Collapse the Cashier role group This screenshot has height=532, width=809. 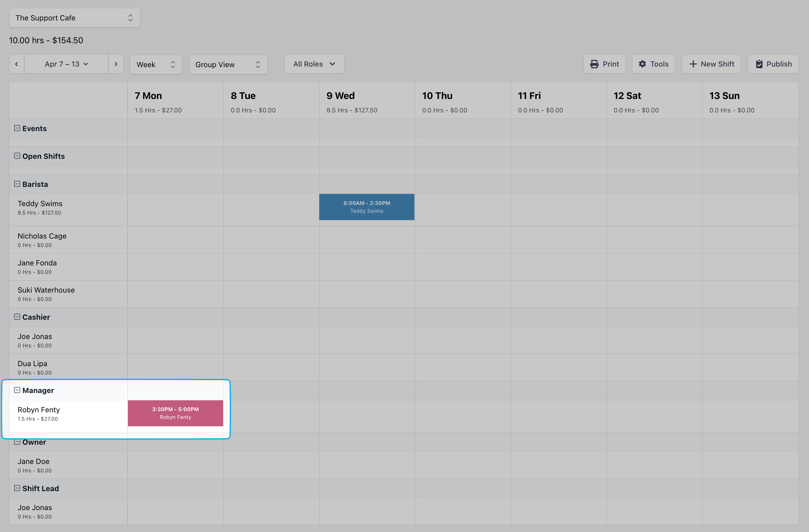coord(17,317)
